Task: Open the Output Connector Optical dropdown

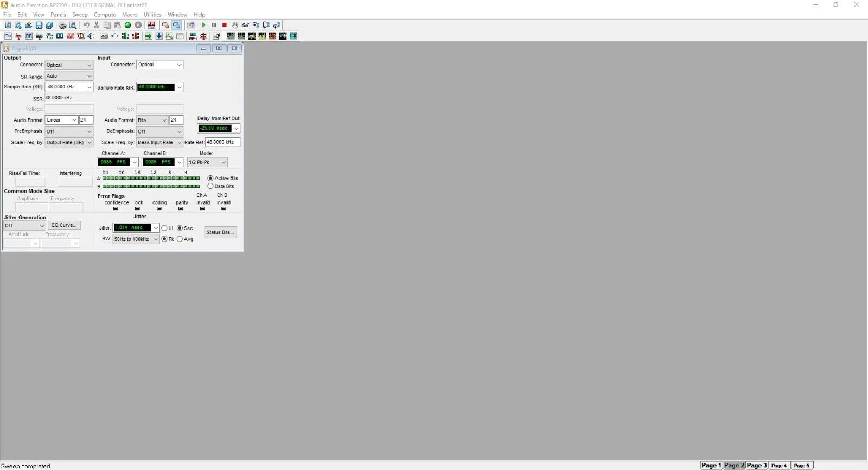Action: 69,65
